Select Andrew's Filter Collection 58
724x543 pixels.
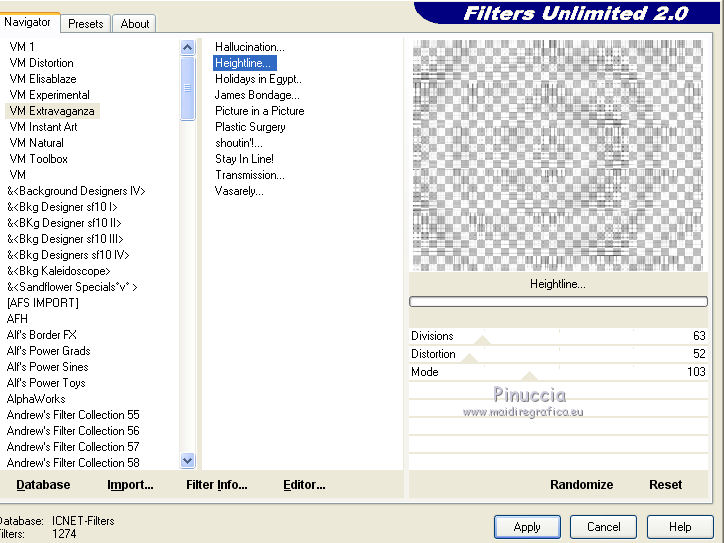(x=73, y=463)
